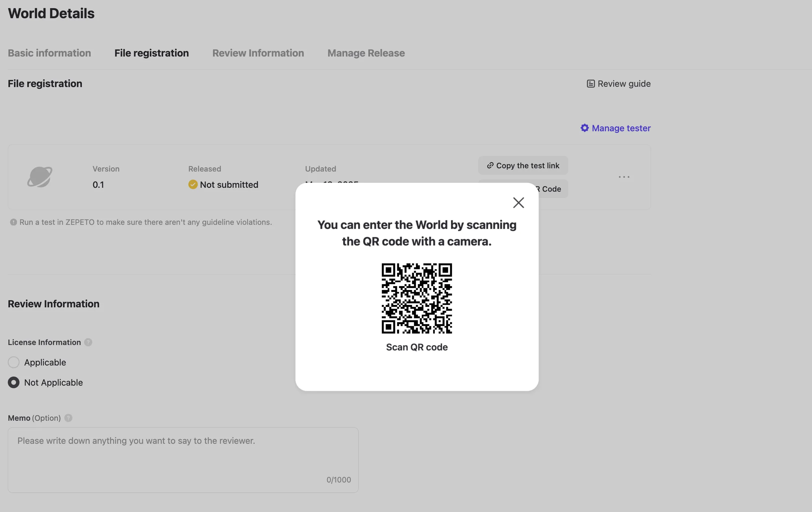Click the Manage tester gear icon

[x=584, y=128]
